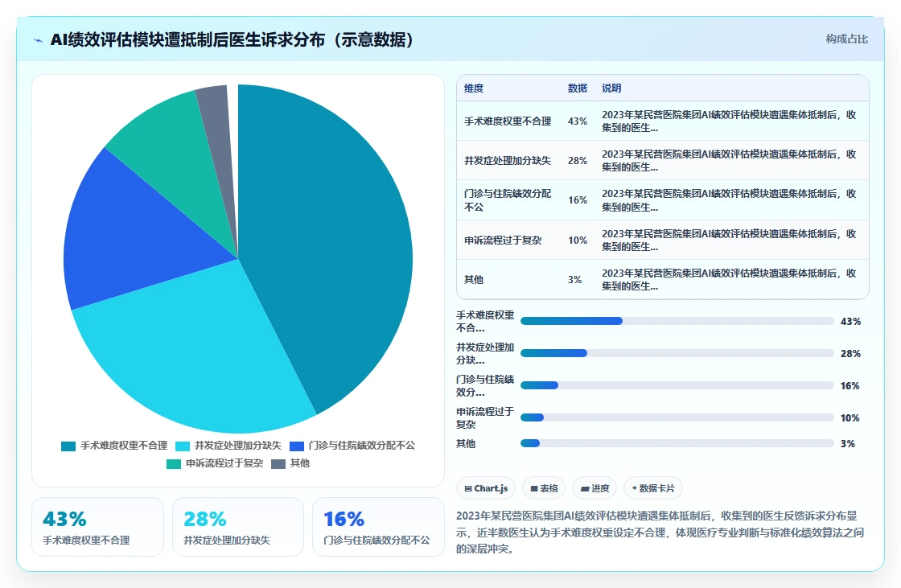Click the 16% progress bar

click(x=677, y=385)
